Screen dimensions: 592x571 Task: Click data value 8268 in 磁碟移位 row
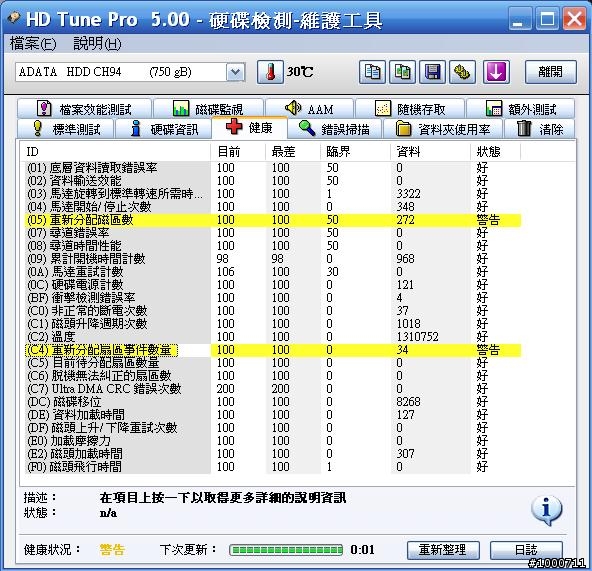pos(408,402)
